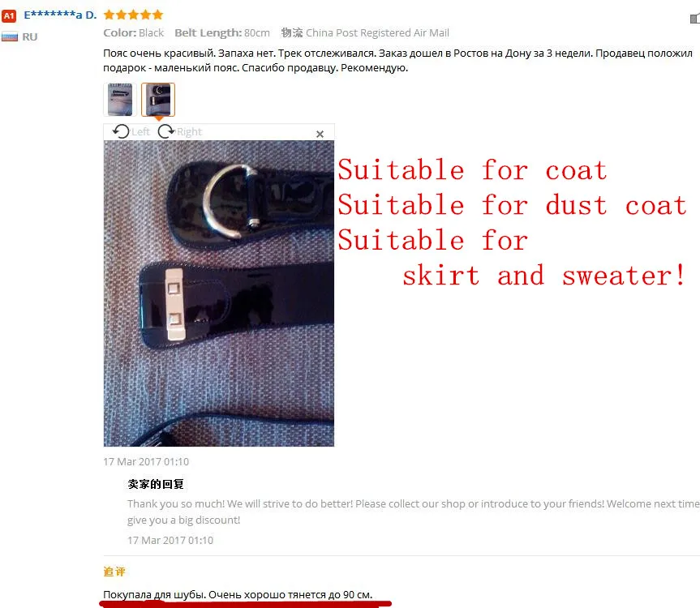Click the five-star rating
Screen dimensions: 700x608
coord(133,15)
